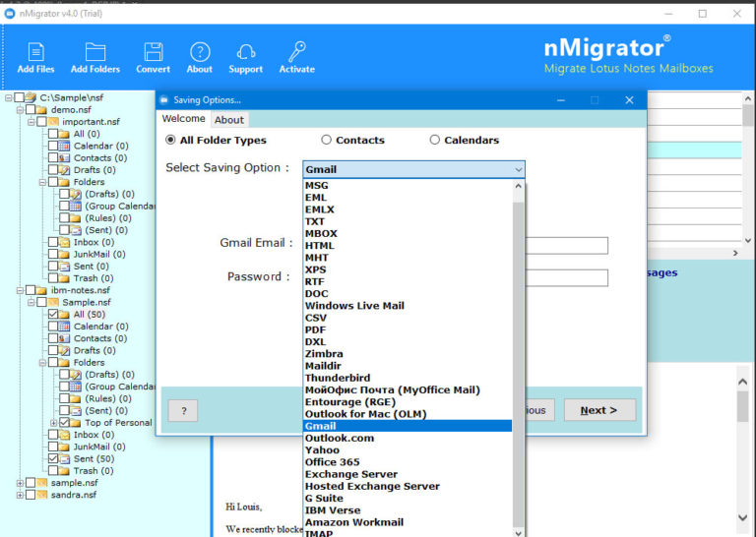Screen dimensions: 756x537
Task: Choose PDF from the saving list
Action: tap(408, 329)
